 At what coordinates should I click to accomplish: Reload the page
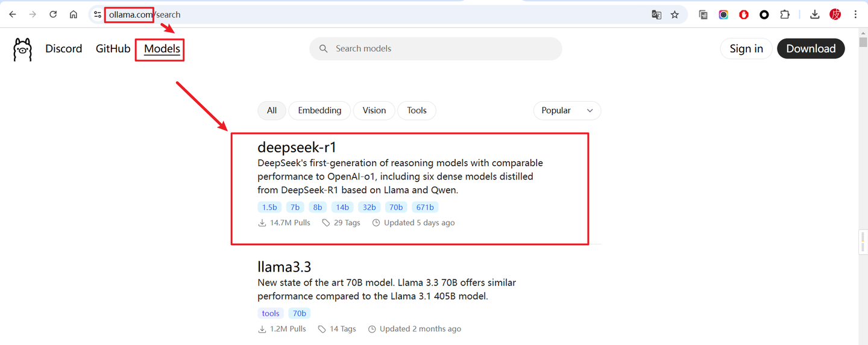click(53, 14)
